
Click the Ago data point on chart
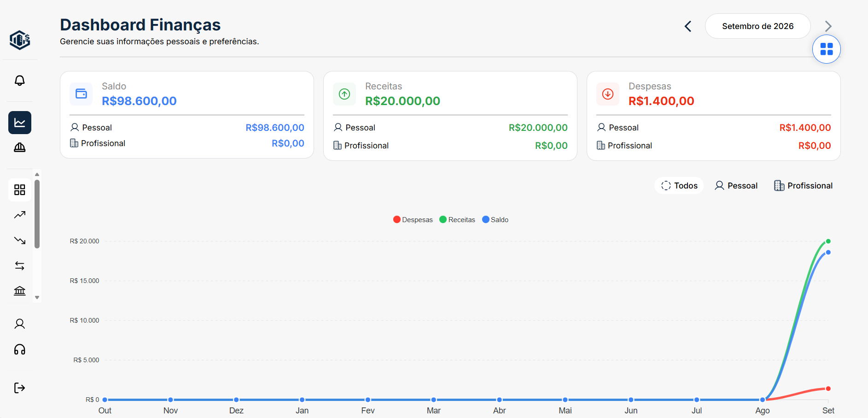(x=763, y=400)
